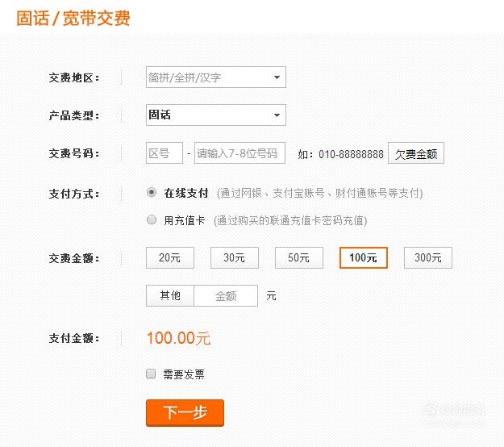Choose the 30元 amount option
This screenshot has width=504, height=447.
pyautogui.click(x=235, y=257)
